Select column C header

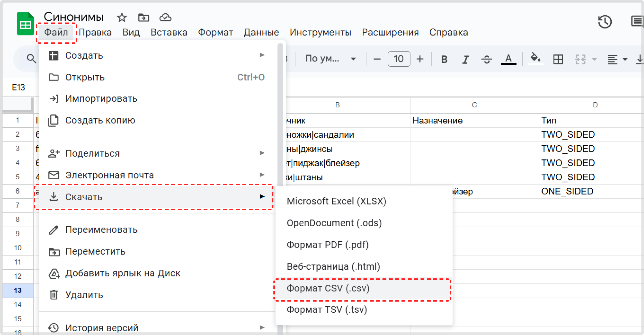(474, 105)
